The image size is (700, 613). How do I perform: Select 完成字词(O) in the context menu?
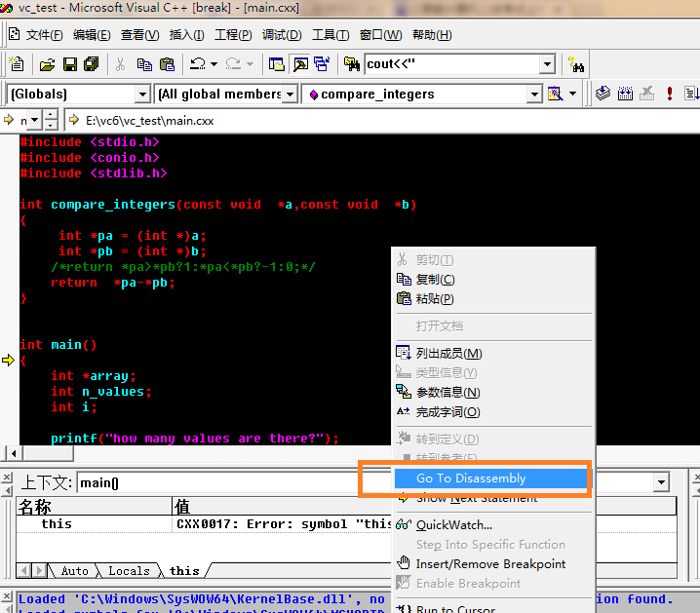(493, 412)
